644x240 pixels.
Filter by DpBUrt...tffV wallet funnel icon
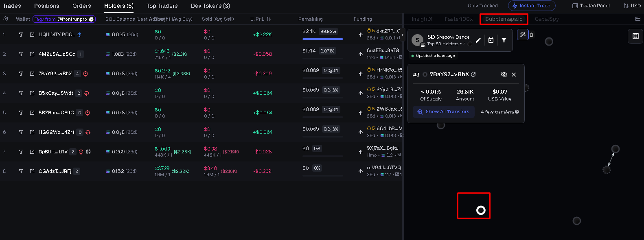(21, 152)
